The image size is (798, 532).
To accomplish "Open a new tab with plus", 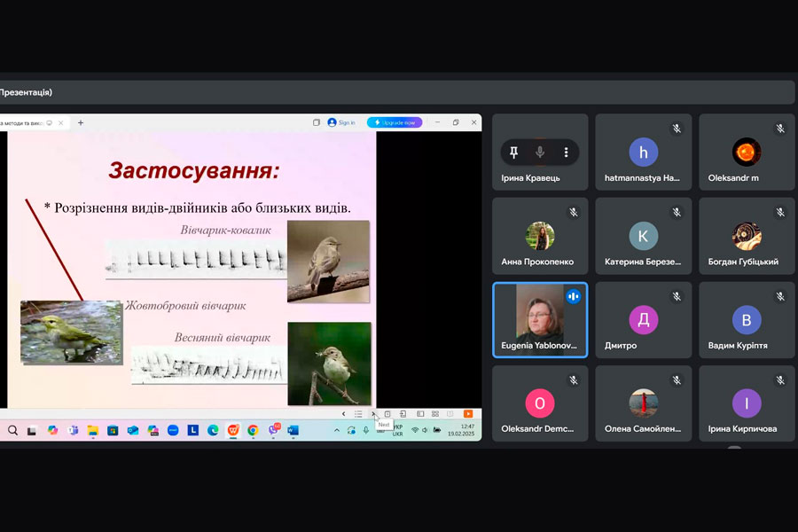I will coord(81,122).
